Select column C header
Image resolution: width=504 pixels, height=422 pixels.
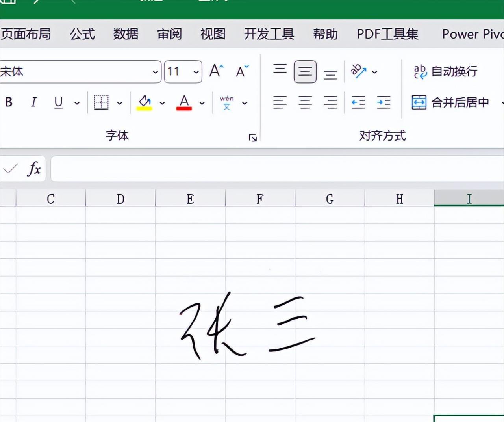pyautogui.click(x=51, y=198)
